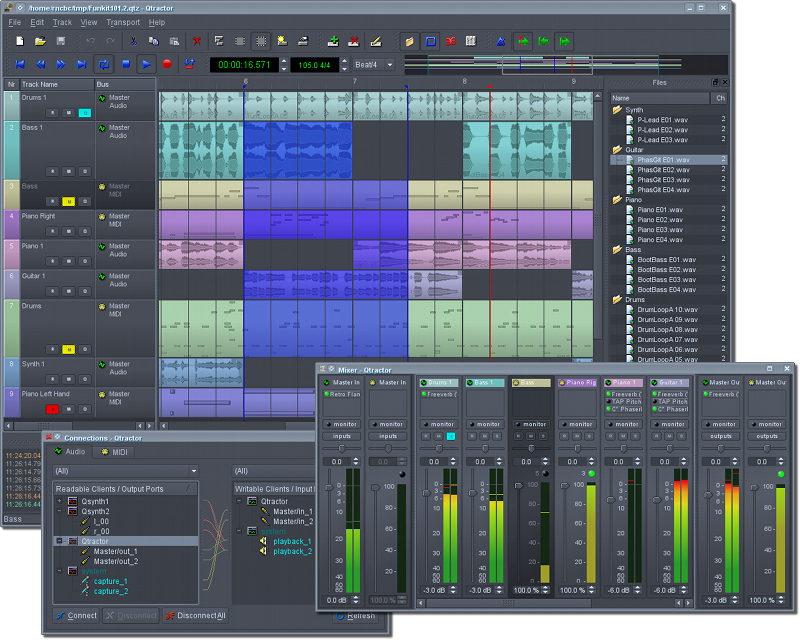Click the session overview thumbnail strip

pyautogui.click(x=566, y=65)
